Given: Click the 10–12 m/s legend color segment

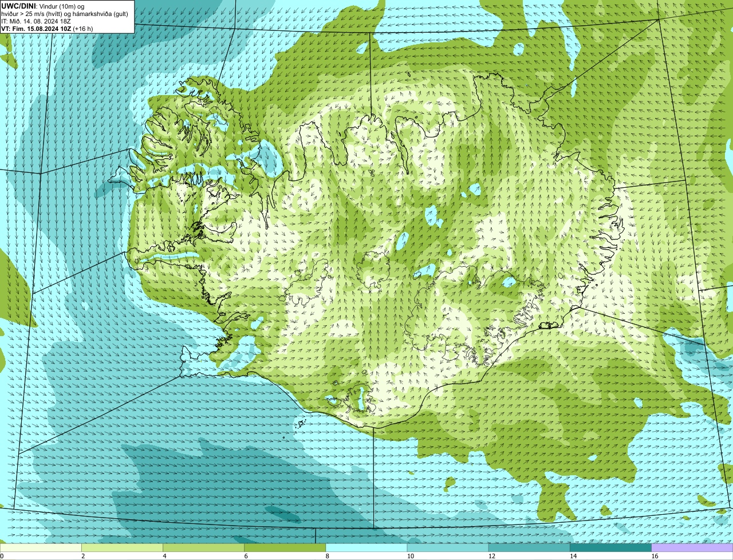Looking at the screenshot, I should click(x=448, y=548).
